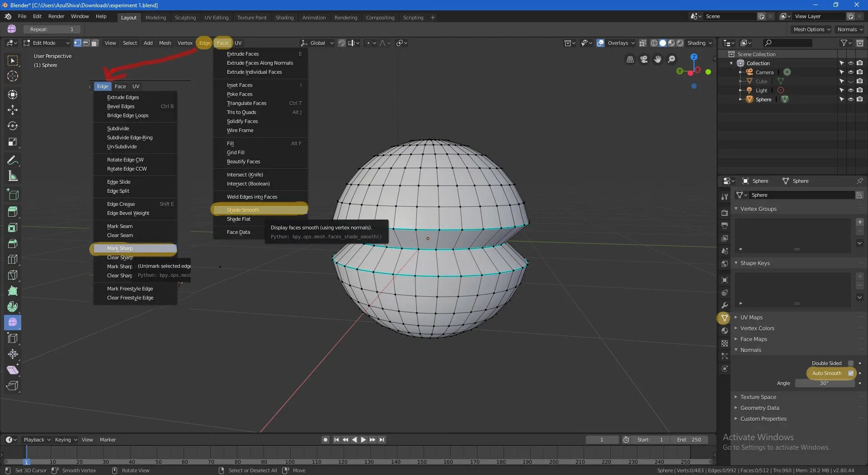Choose the Poly Build tool

coord(13,291)
